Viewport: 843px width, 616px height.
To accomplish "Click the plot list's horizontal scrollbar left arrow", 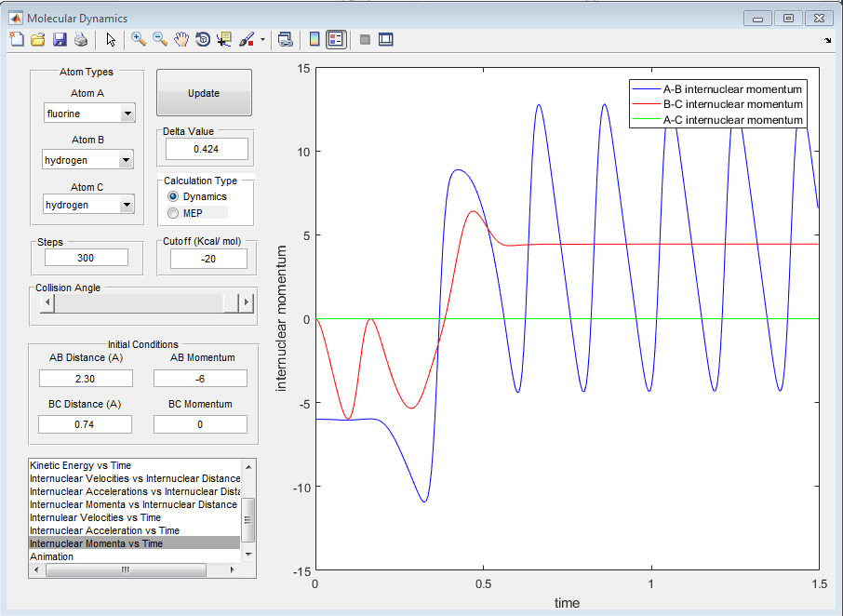I will 36,569.
